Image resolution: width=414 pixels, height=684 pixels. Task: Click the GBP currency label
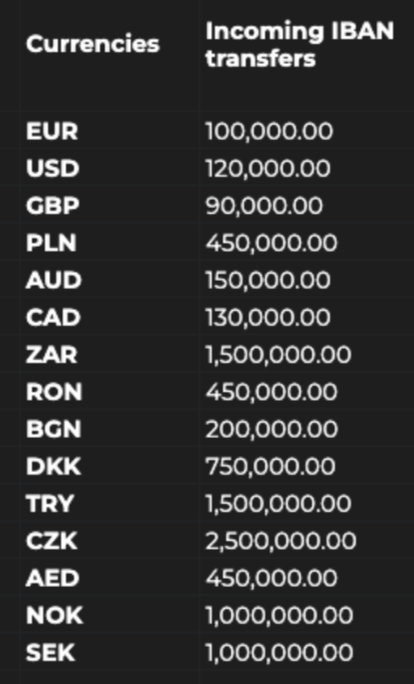(52, 205)
